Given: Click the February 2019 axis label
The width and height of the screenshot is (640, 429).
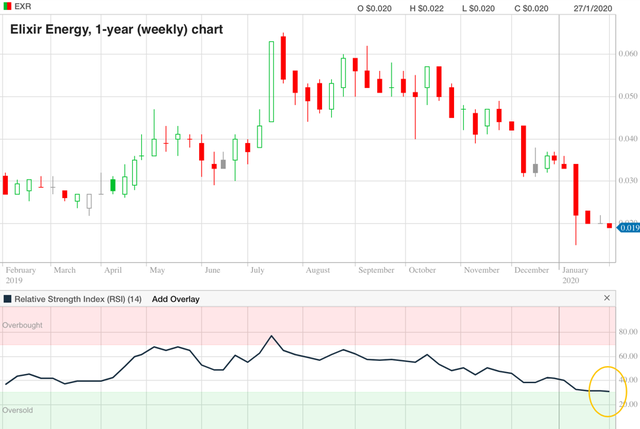Looking at the screenshot, I should [20, 275].
